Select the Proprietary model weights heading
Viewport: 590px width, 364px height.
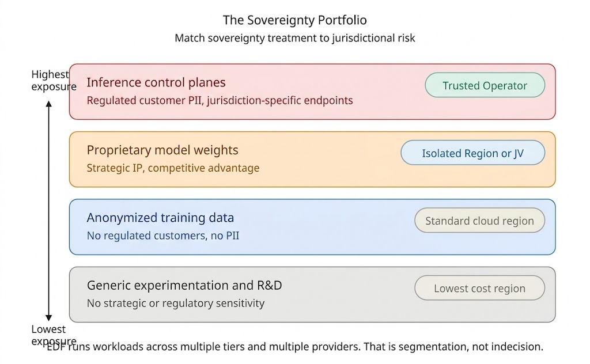click(162, 150)
